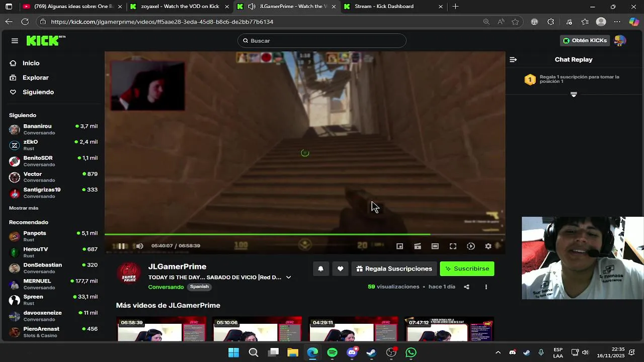Click the green Suscribirse button
The height and width of the screenshot is (362, 644).
tap(467, 269)
